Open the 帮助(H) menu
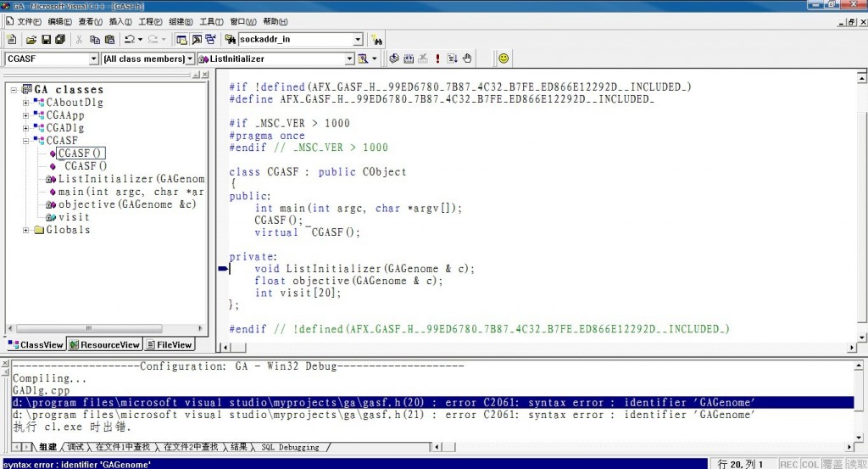The image size is (868, 469). click(x=275, y=21)
